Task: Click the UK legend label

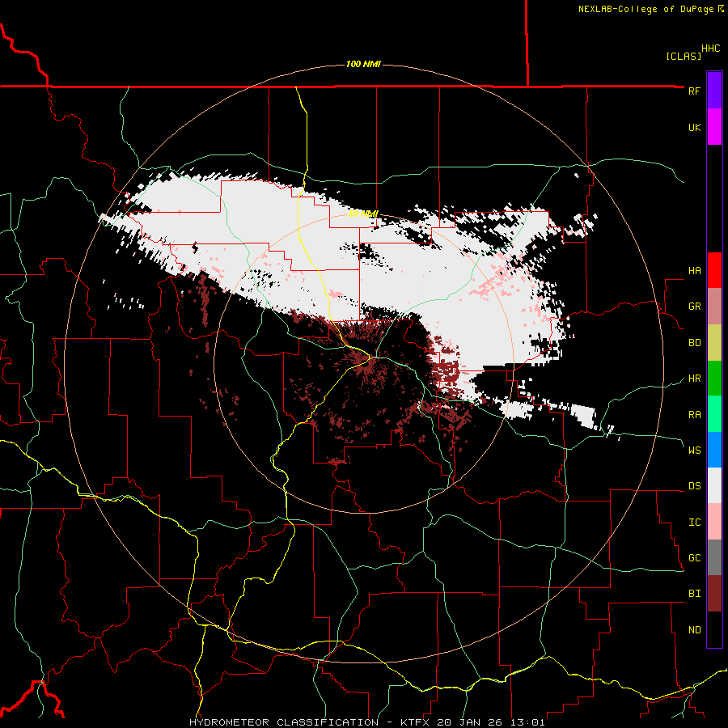Action: click(x=695, y=127)
